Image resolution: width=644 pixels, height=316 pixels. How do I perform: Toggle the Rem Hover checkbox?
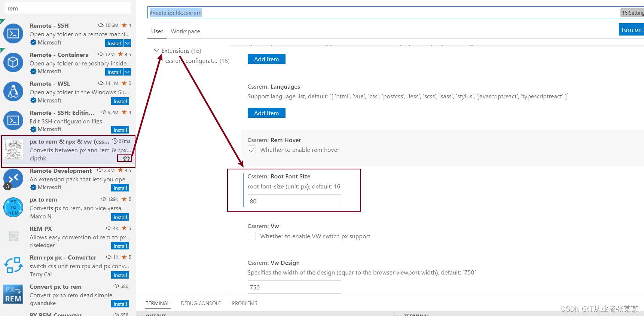click(x=252, y=150)
